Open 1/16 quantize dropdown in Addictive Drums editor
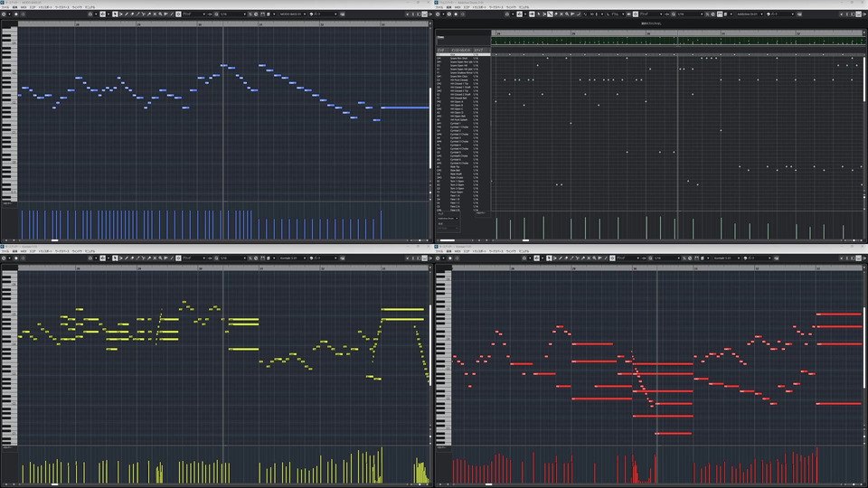Image resolution: width=868 pixels, height=488 pixels. pos(690,14)
